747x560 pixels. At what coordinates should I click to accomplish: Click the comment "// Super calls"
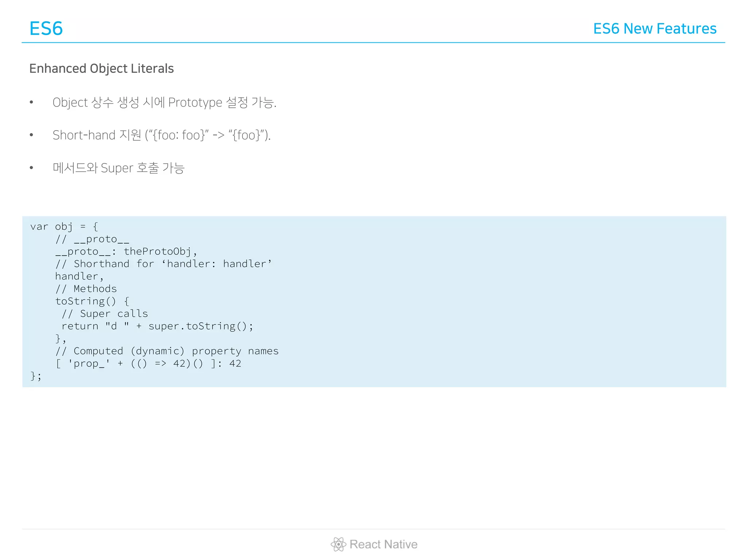(x=105, y=314)
